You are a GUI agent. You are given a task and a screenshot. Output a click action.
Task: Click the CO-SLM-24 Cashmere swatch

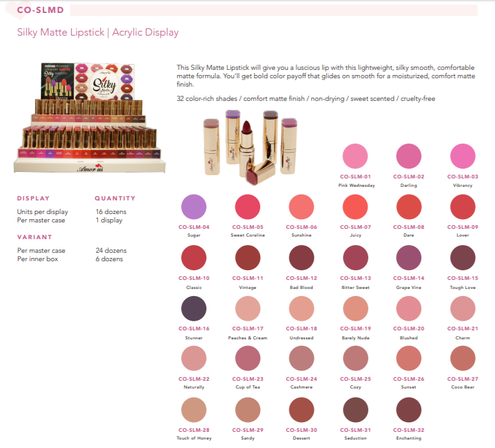pyautogui.click(x=302, y=358)
